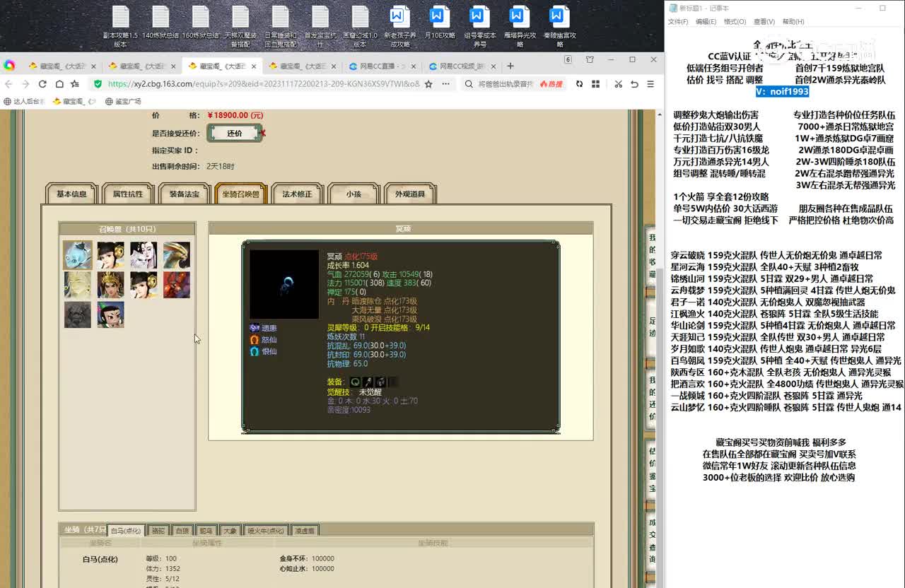Open Word document 组号零成本养号
This screenshot has width=905, height=588.
pos(480,26)
